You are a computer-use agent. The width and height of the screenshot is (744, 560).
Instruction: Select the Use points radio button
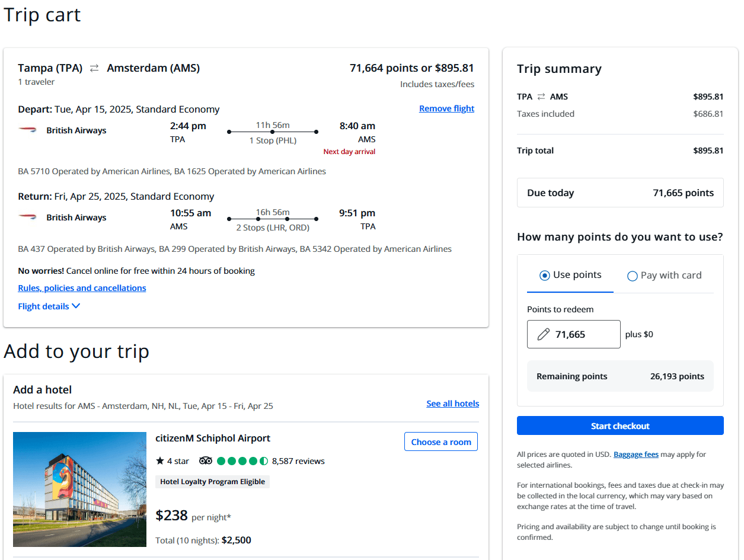[x=544, y=275]
